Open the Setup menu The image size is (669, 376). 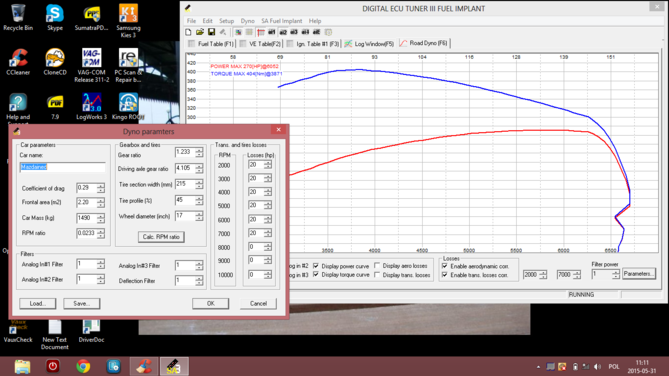pyautogui.click(x=227, y=21)
